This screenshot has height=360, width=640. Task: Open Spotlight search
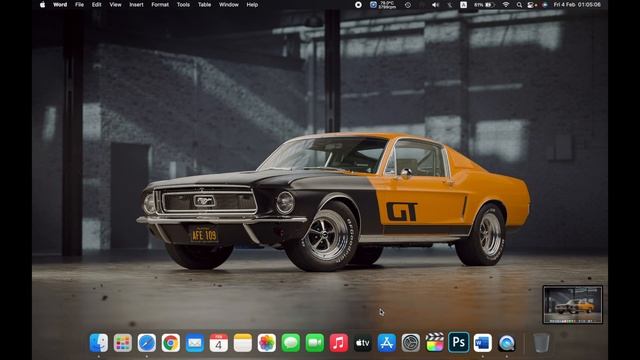tap(519, 5)
